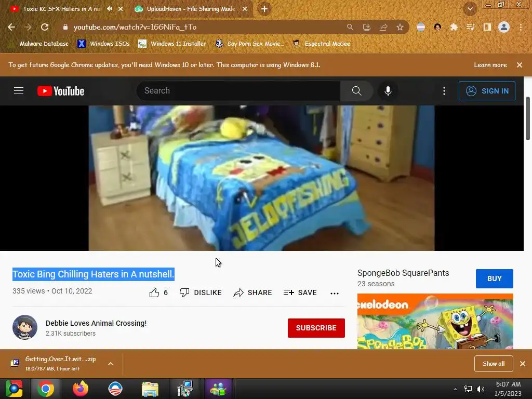Go to YouTube home via logo

click(x=61, y=91)
